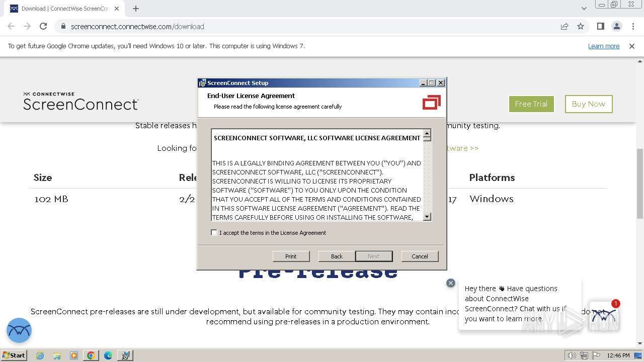Open Chrome three-dot menu
This screenshot has width=644, height=362.
[632, 26]
